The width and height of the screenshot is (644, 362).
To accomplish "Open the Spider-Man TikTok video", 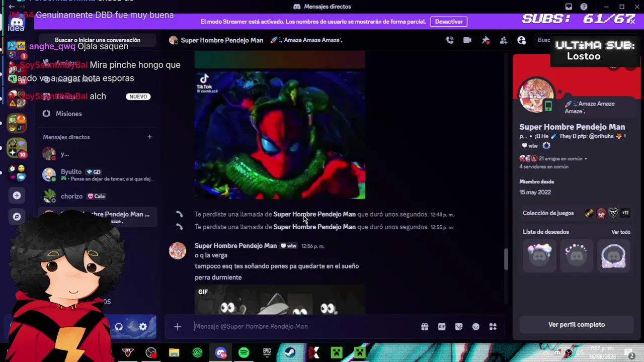I will tap(280, 135).
